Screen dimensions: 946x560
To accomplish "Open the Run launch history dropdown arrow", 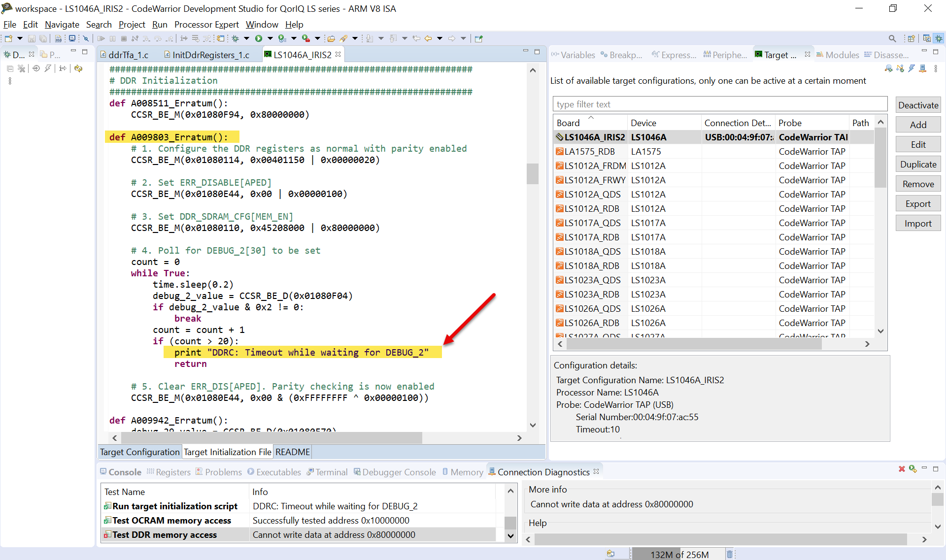I will click(x=270, y=38).
